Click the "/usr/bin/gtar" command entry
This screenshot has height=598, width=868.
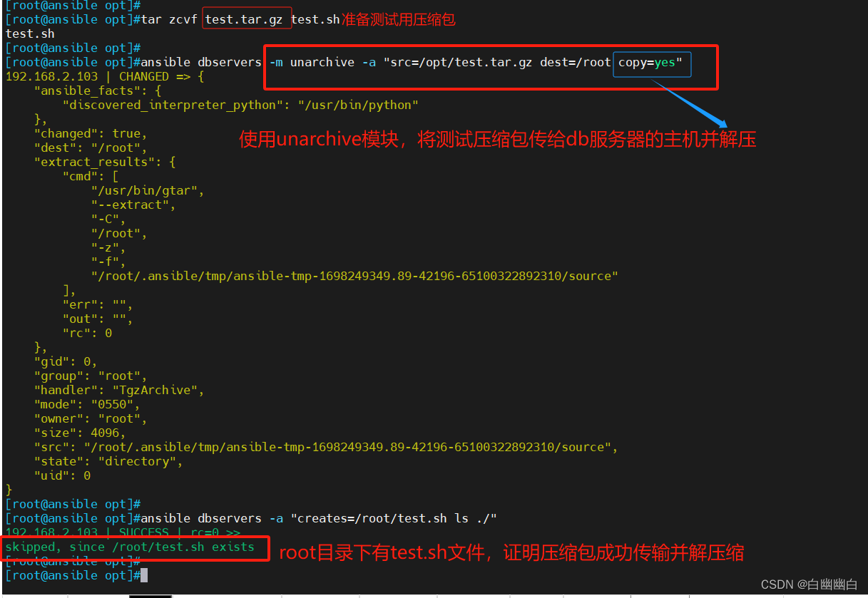[x=148, y=190]
